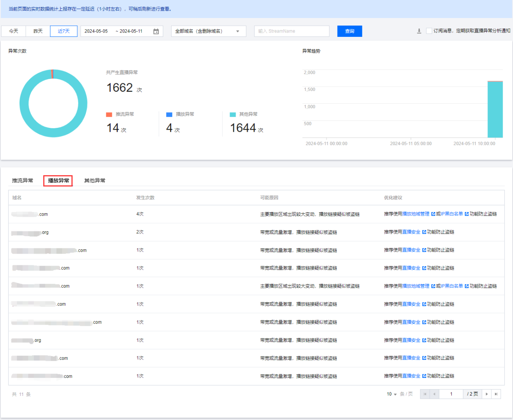The image size is (513, 420).
Task: Click the 2次 occurrence cell
Action: 140,232
